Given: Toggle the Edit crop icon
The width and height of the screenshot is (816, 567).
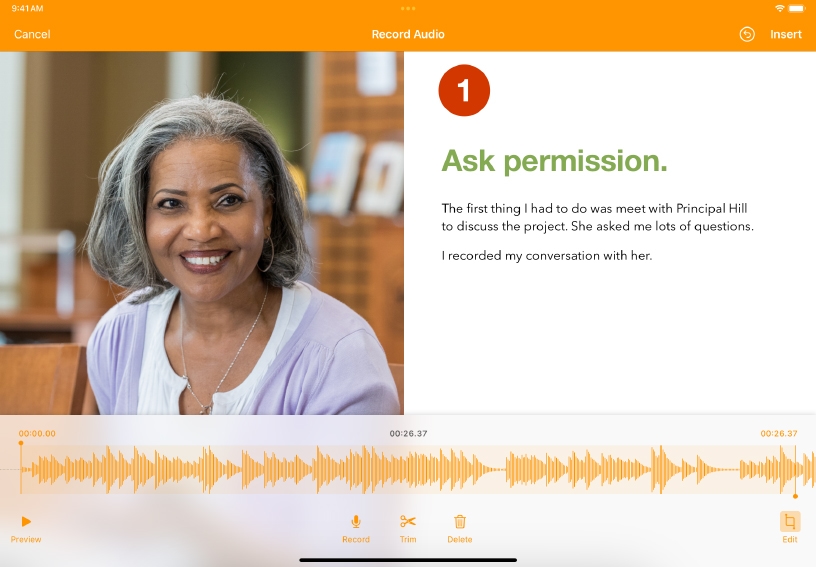Looking at the screenshot, I should pyautogui.click(x=790, y=521).
